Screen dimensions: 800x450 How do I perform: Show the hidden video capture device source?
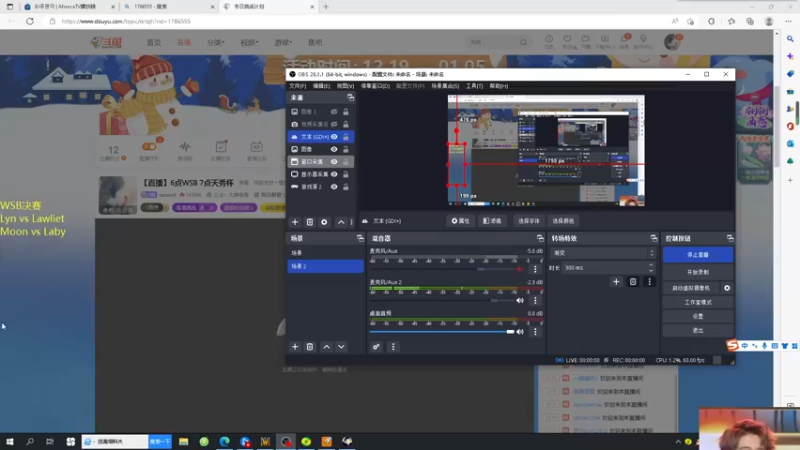334,124
